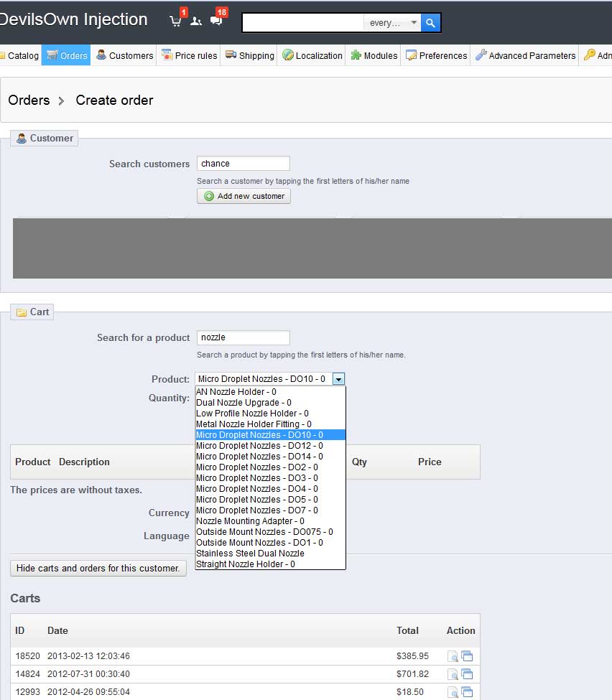The width and height of the screenshot is (612, 700).
Task: Select 'Outside Mount Nozzles - DO075 - 0' option
Action: pos(270,532)
